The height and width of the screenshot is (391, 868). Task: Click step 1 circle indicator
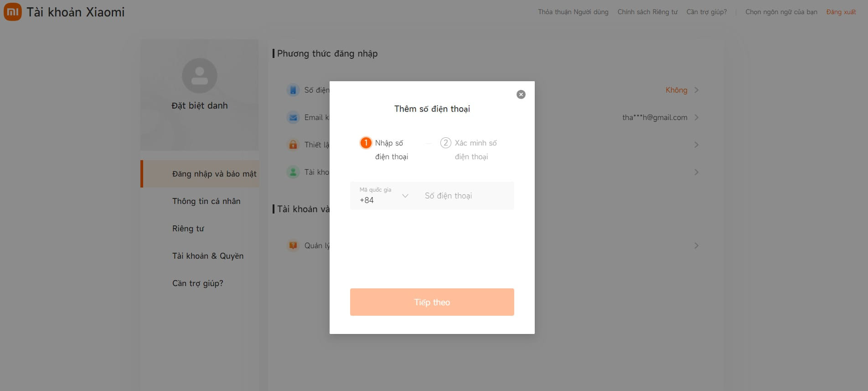click(366, 143)
